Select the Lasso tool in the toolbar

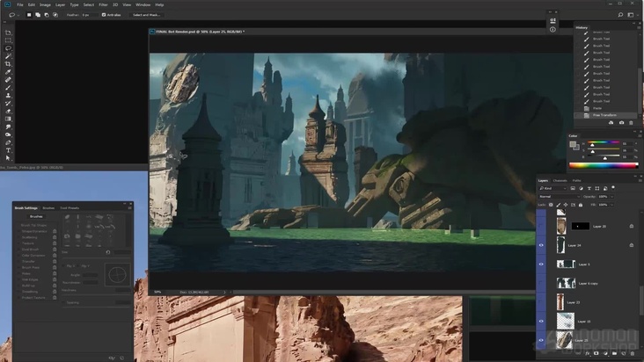(x=8, y=48)
